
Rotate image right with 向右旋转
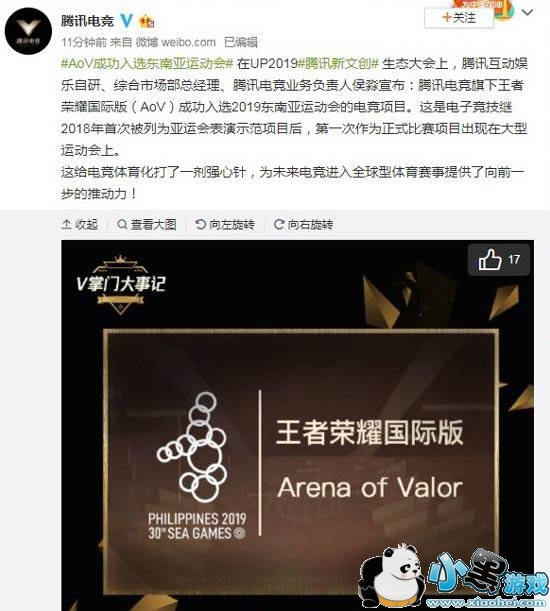tap(303, 224)
